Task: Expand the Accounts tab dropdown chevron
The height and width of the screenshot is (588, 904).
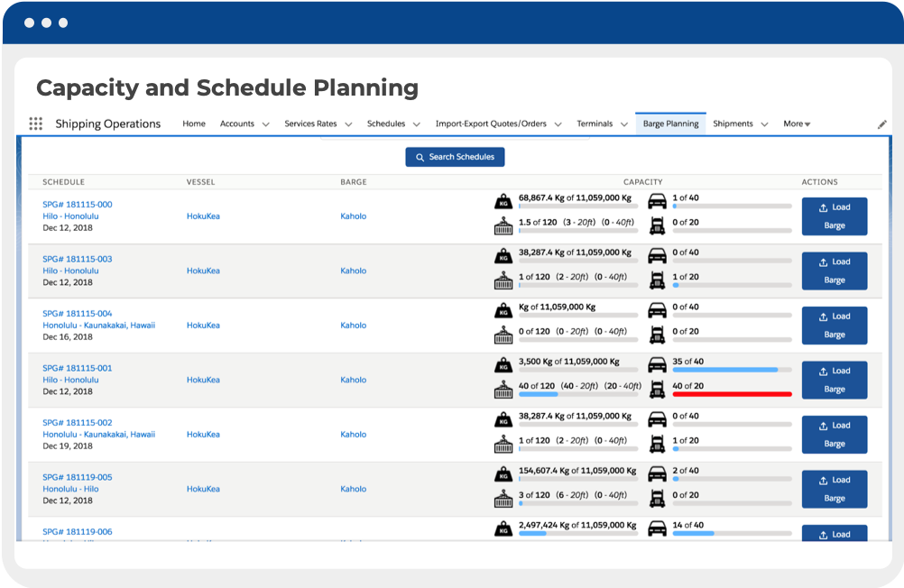Action: tap(266, 124)
